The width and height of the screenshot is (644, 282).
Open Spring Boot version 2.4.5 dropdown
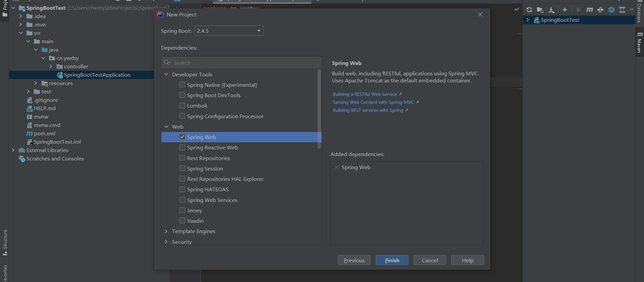[229, 31]
